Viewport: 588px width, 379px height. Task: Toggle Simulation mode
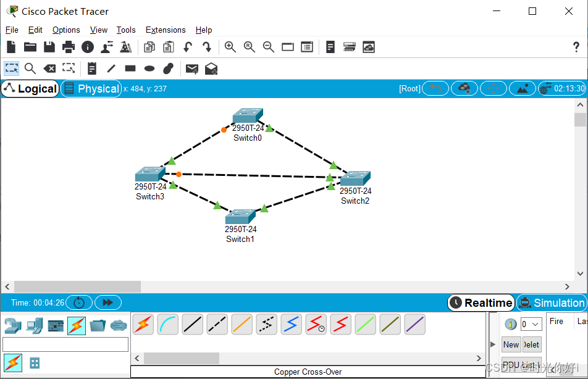point(552,302)
